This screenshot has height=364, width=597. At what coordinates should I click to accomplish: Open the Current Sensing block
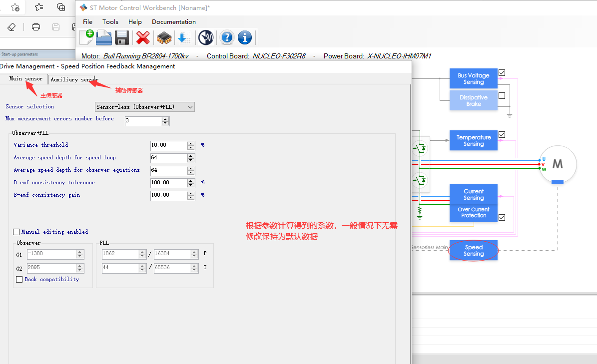(x=473, y=194)
